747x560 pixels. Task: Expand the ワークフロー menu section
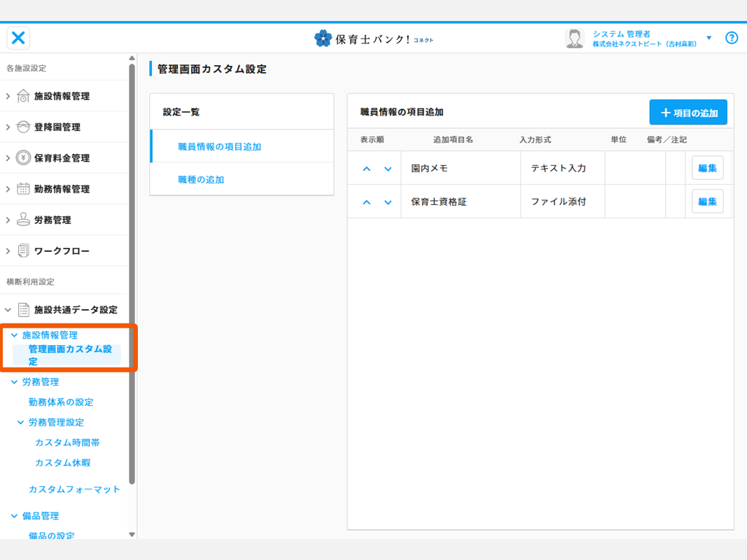(x=8, y=251)
